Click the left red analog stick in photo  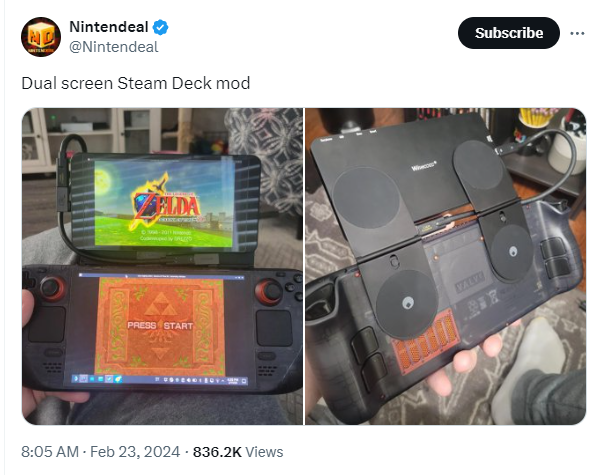coord(53,287)
